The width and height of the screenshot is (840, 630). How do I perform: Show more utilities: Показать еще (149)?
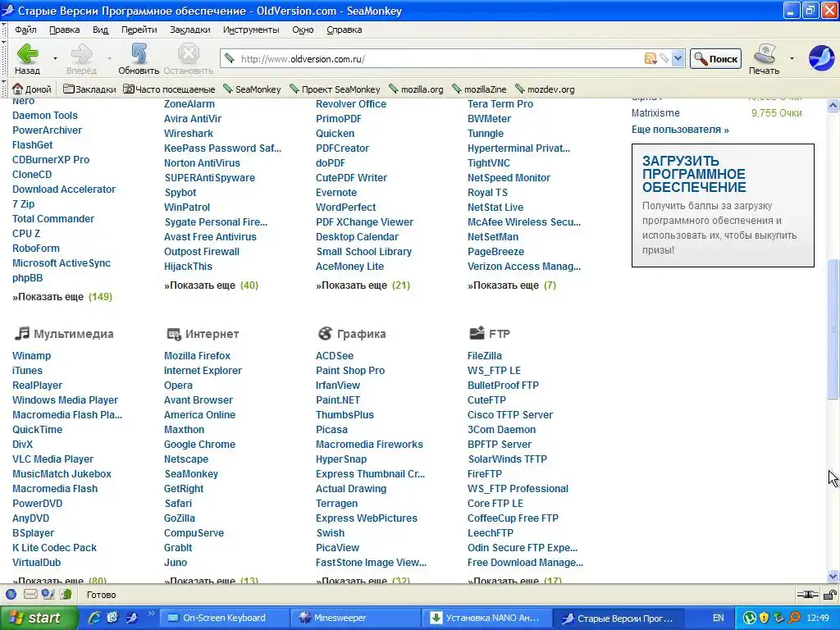click(62, 296)
